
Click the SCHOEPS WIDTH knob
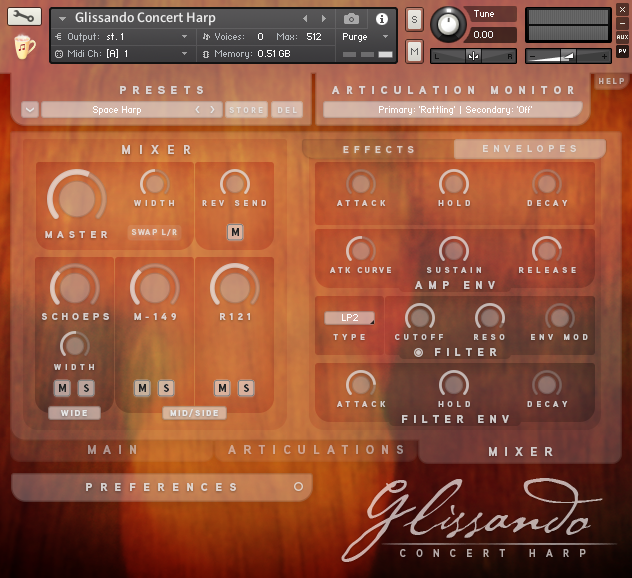point(75,345)
